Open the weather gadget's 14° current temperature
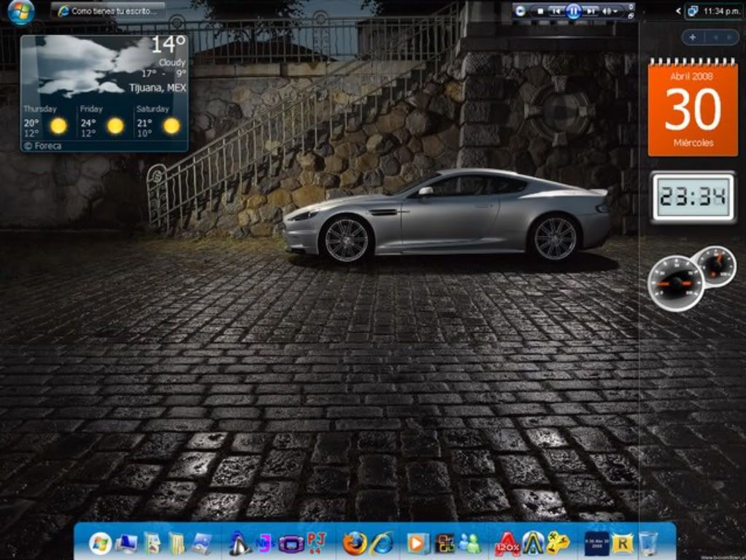The image size is (746, 560). pyautogui.click(x=169, y=45)
